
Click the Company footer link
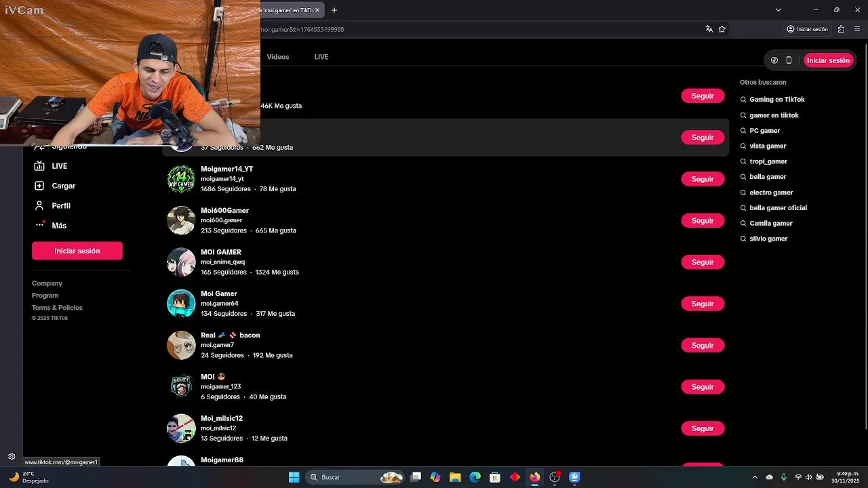pyautogui.click(x=47, y=283)
